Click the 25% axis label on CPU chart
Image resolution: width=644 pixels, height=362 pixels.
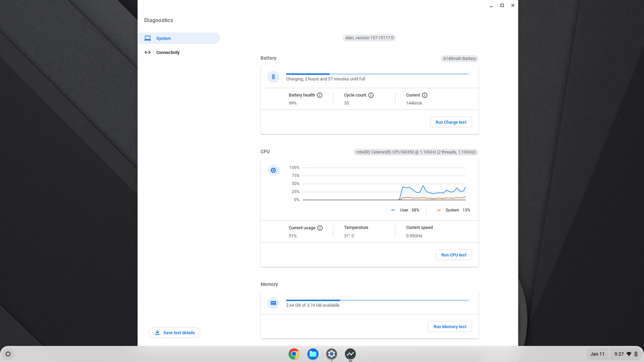point(295,192)
